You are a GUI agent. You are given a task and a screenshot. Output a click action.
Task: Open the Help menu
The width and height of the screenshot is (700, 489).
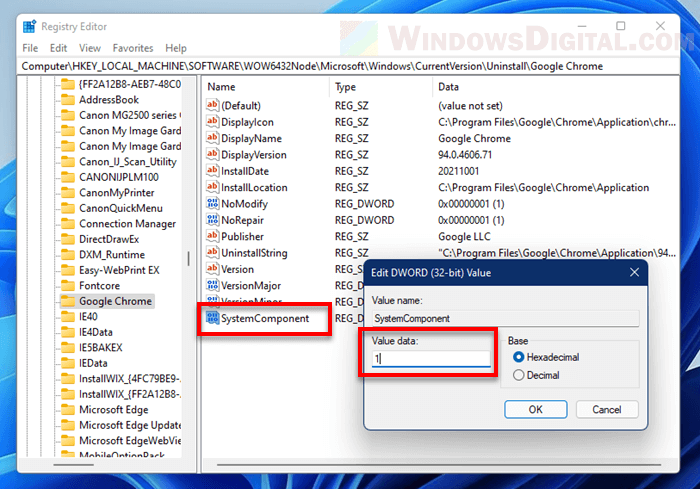176,48
